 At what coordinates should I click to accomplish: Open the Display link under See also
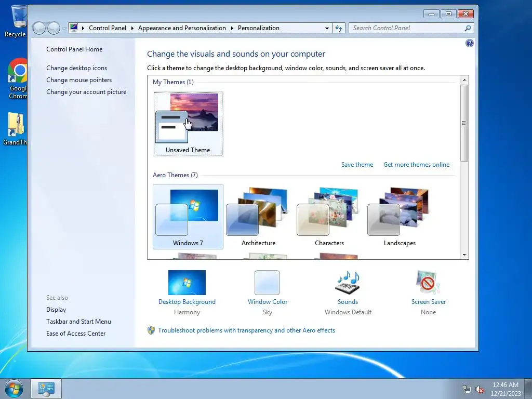(56, 310)
